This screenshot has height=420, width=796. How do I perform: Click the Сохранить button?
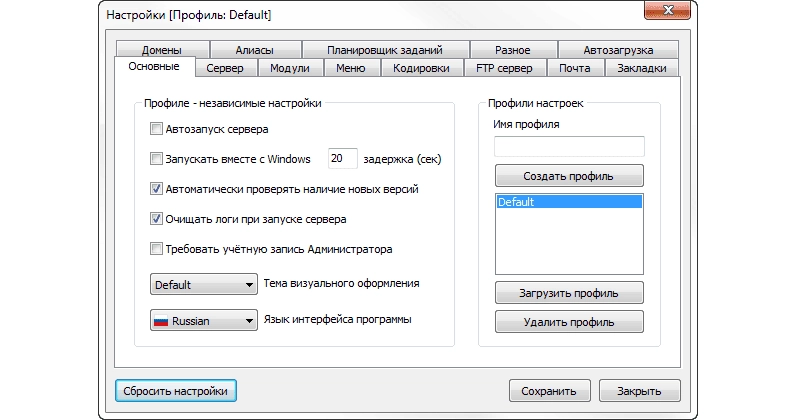click(549, 391)
